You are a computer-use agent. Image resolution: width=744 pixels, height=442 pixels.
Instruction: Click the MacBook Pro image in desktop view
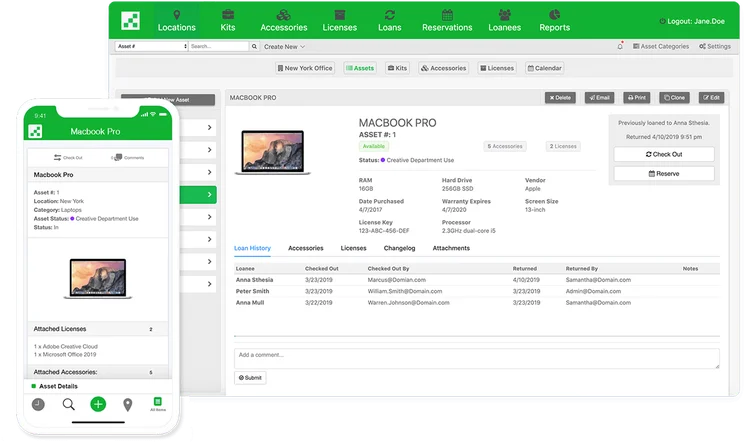point(273,153)
